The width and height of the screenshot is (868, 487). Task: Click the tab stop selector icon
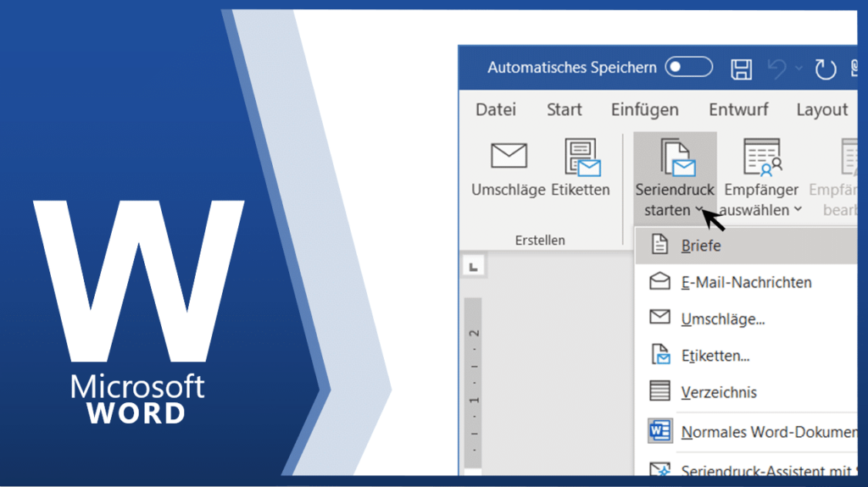click(473, 267)
